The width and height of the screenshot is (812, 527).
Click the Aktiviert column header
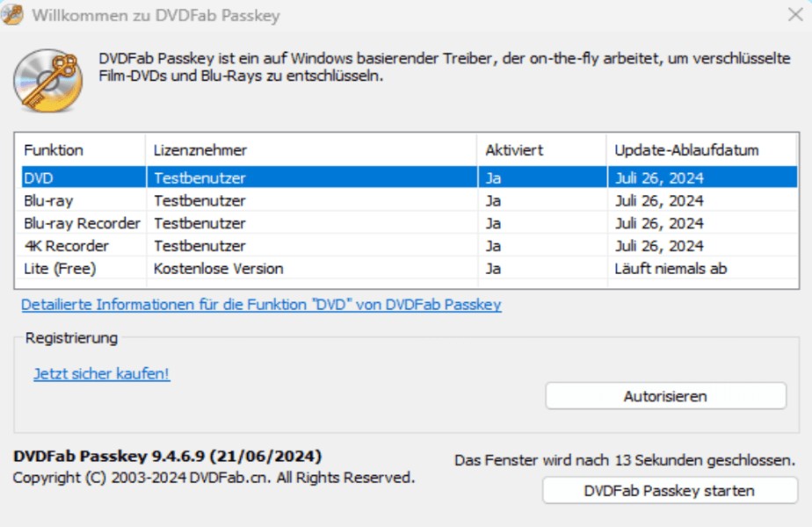click(x=541, y=150)
